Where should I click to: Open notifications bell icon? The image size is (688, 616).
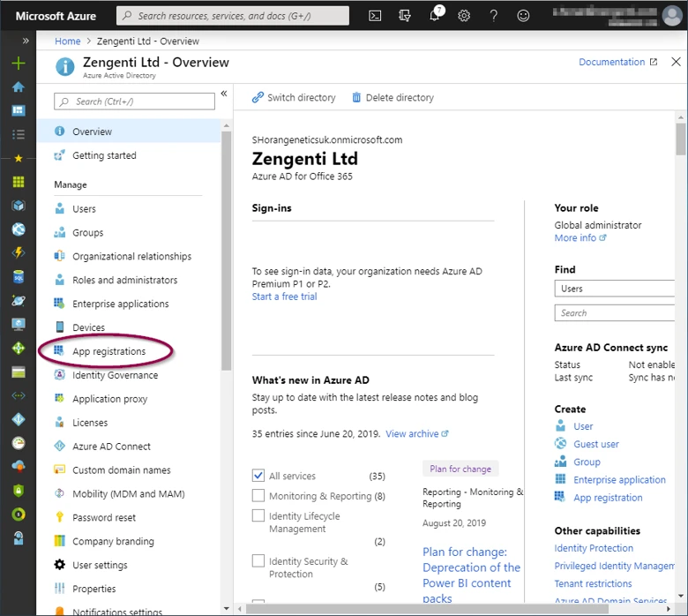(435, 15)
